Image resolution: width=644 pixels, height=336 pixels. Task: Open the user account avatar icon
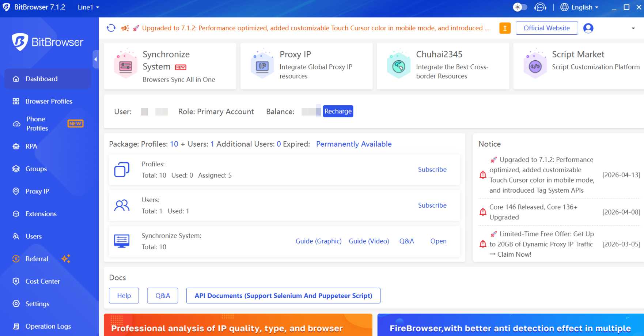(x=588, y=28)
